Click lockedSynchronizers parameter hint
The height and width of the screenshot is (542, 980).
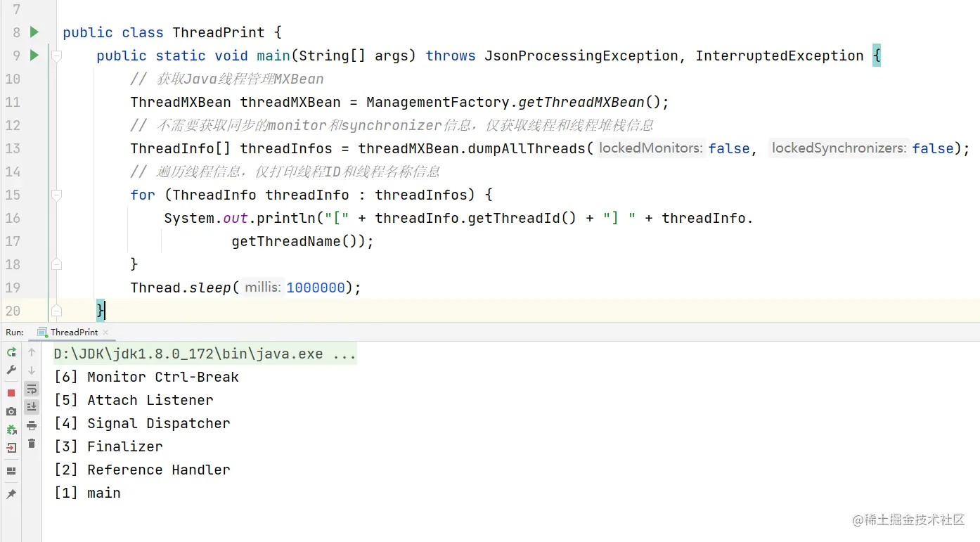click(839, 148)
